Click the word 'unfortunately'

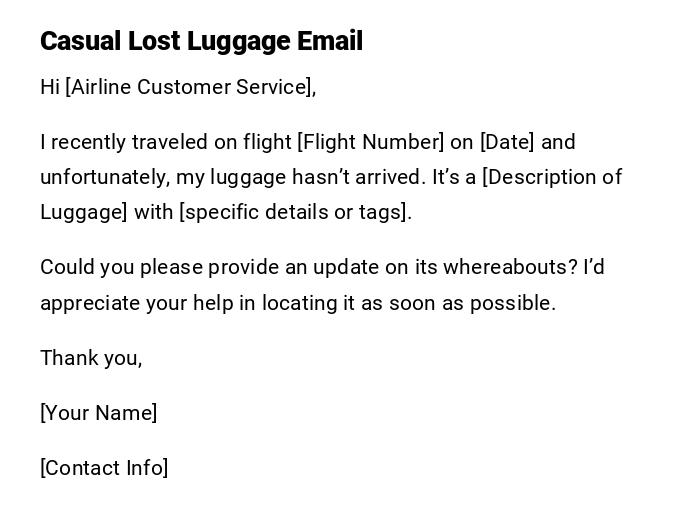(x=104, y=177)
